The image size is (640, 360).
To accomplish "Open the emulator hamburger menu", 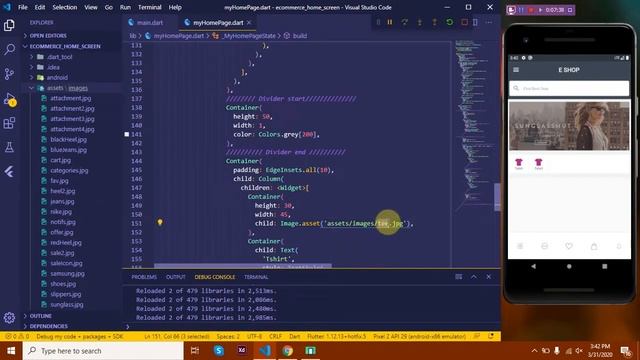I will click(516, 70).
